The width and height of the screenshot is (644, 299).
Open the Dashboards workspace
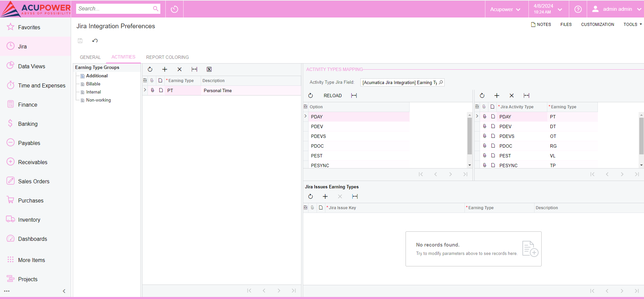click(x=35, y=239)
